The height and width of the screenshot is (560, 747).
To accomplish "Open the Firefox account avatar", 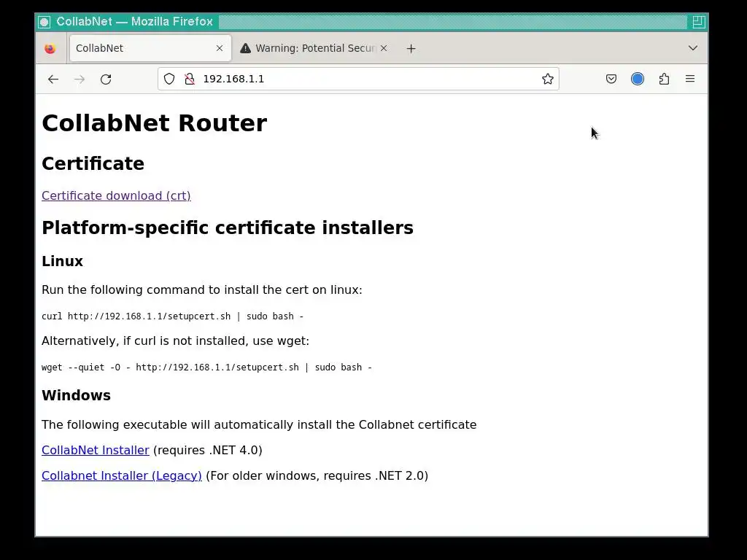I will pyautogui.click(x=638, y=79).
